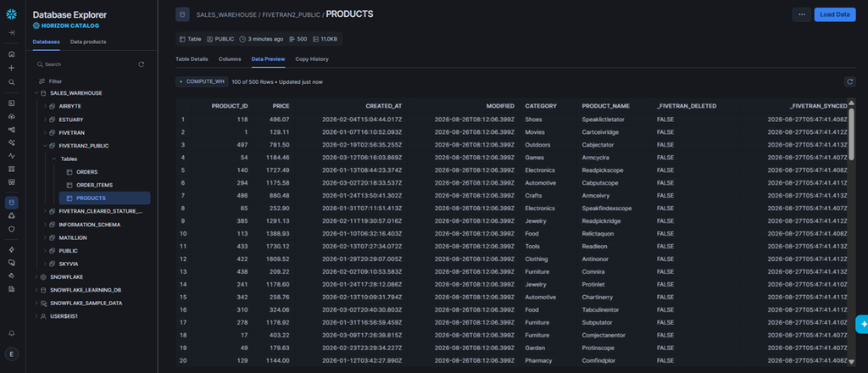
Task: Click the PRODUCT_NAME column header
Action: click(605, 106)
